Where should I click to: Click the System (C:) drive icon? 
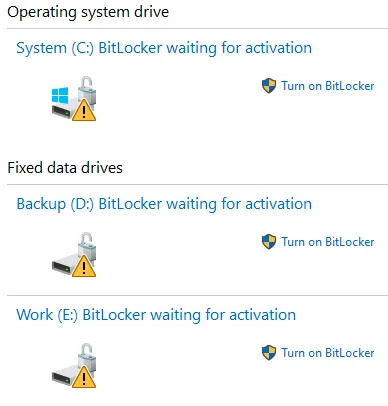pyautogui.click(x=74, y=99)
